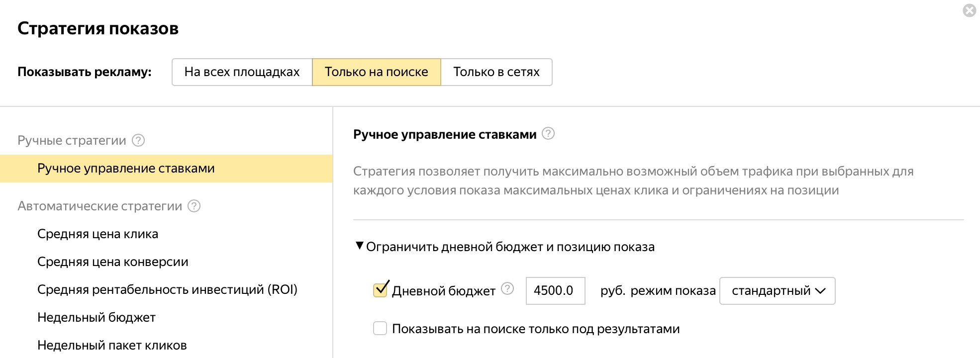Select Ручное управление ставками strategy
This screenshot has height=358, width=980.
126,169
